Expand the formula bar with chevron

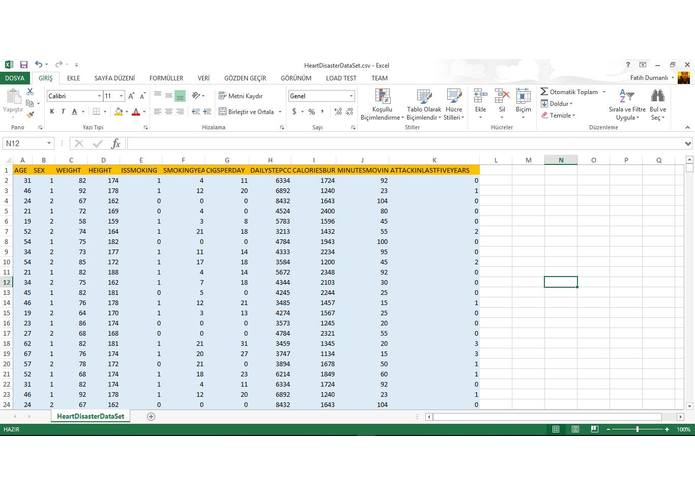(x=687, y=143)
